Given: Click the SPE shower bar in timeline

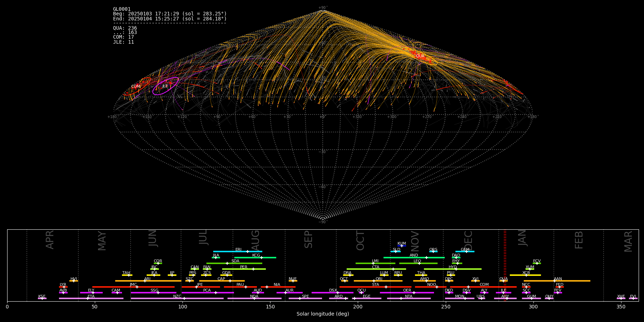Looking at the screenshot, I should click(305, 298).
